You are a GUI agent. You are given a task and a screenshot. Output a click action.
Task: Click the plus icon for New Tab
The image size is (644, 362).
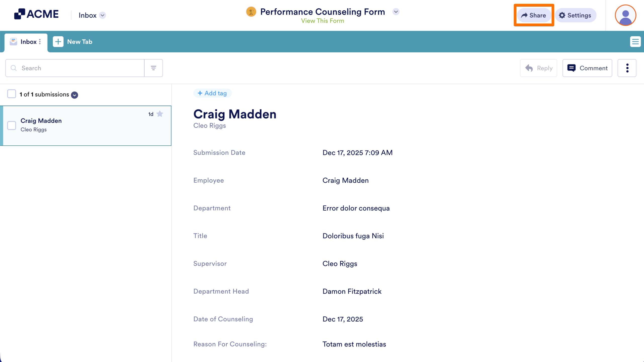tap(58, 42)
